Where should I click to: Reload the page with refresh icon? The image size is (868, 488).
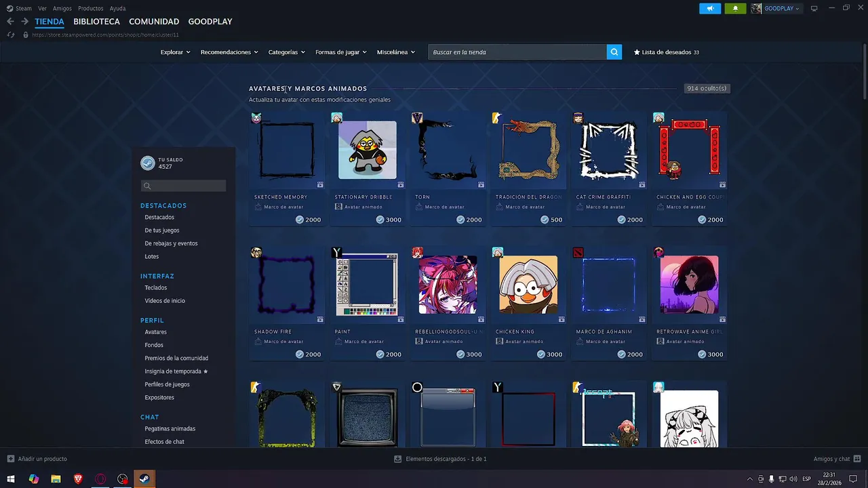pos(11,35)
